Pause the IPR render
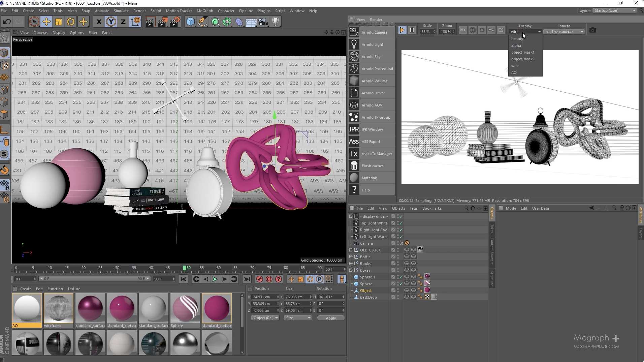This screenshot has height=362, width=644. [412, 30]
